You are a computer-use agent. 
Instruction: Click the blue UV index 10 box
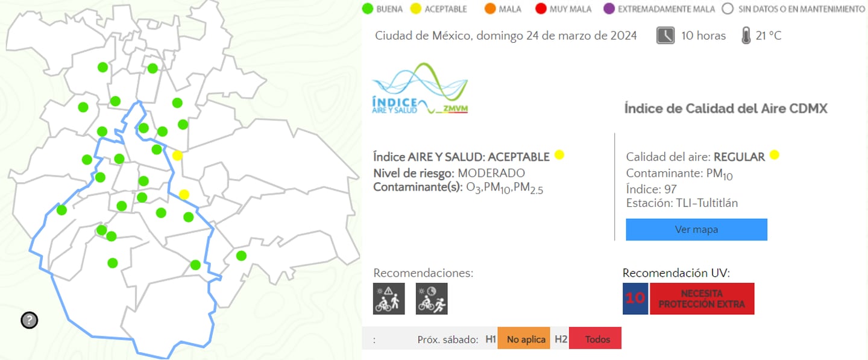coord(635,298)
